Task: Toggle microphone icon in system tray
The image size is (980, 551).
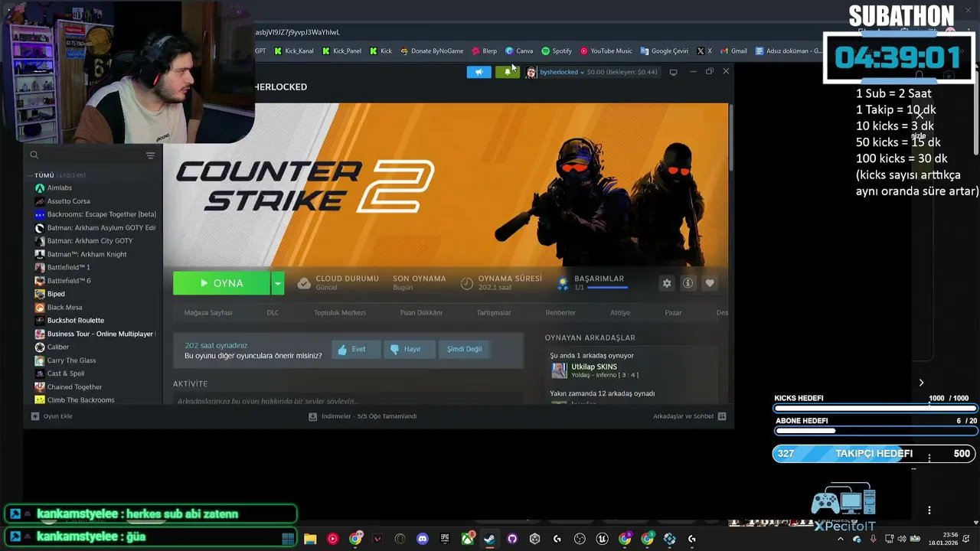Action: tap(873, 539)
